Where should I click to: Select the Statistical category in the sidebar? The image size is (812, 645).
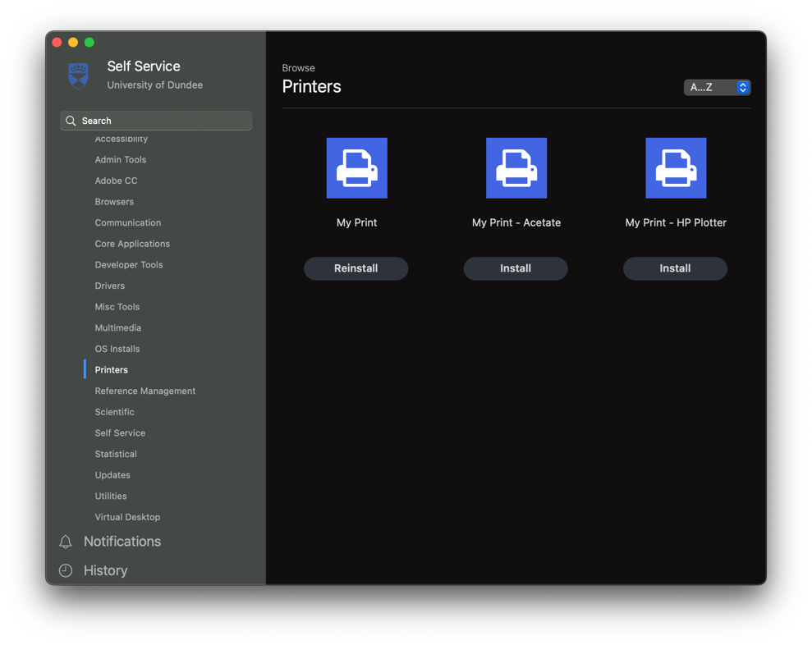pos(116,454)
